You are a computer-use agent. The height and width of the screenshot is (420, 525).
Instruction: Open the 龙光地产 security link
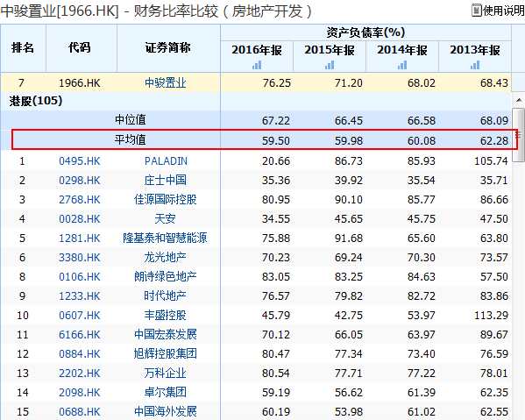166,257
